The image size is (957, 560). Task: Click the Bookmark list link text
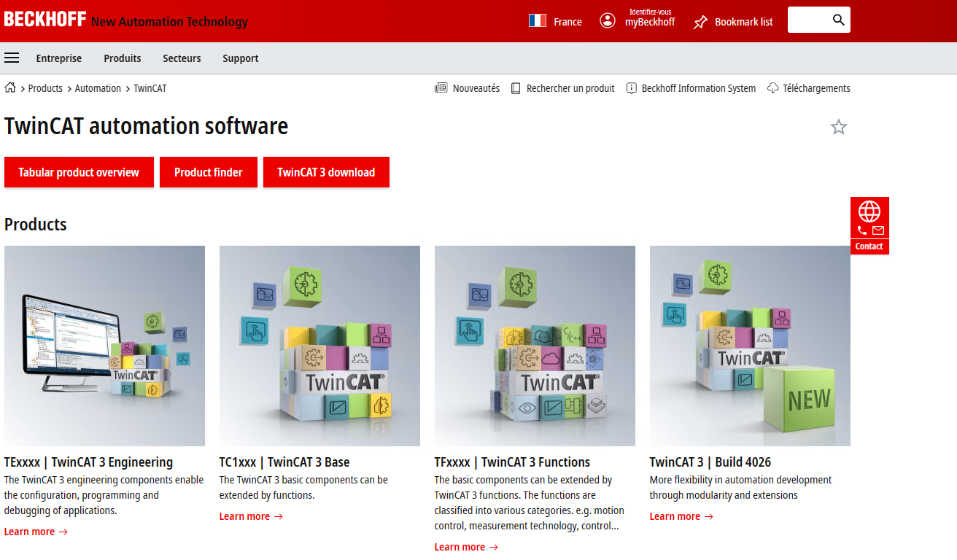[x=744, y=22]
